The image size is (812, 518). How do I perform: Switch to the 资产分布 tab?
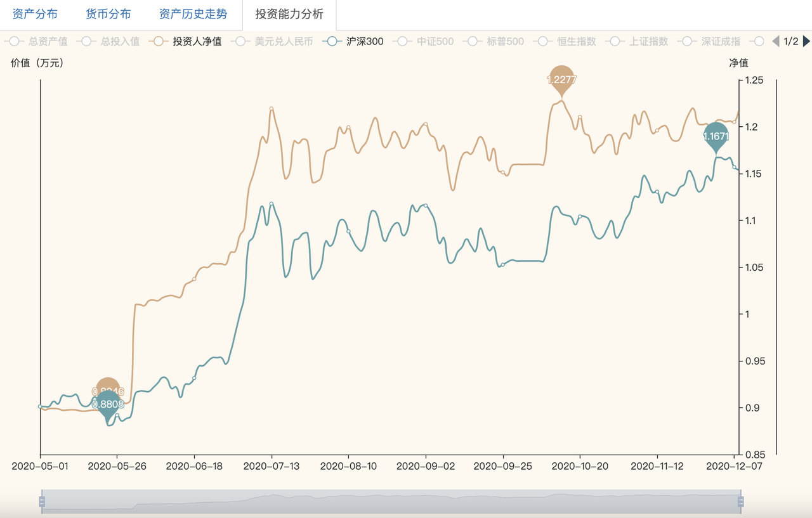(35, 15)
